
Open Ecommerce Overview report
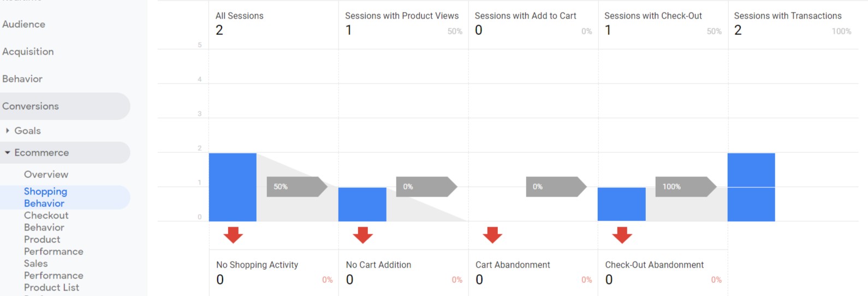click(x=46, y=174)
